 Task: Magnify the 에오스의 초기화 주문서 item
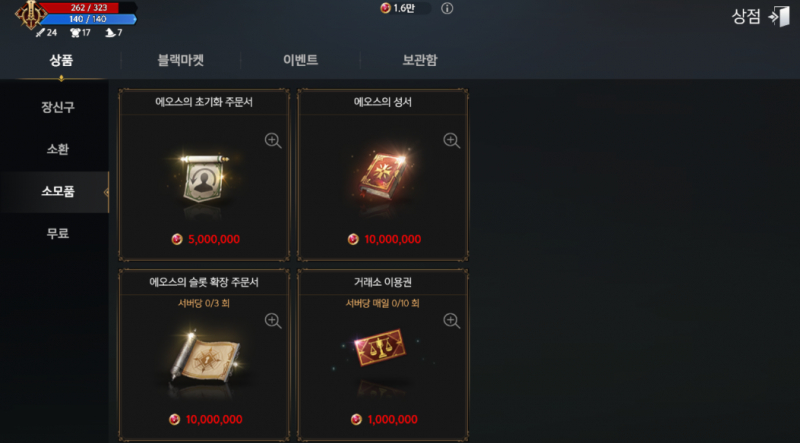point(273,140)
